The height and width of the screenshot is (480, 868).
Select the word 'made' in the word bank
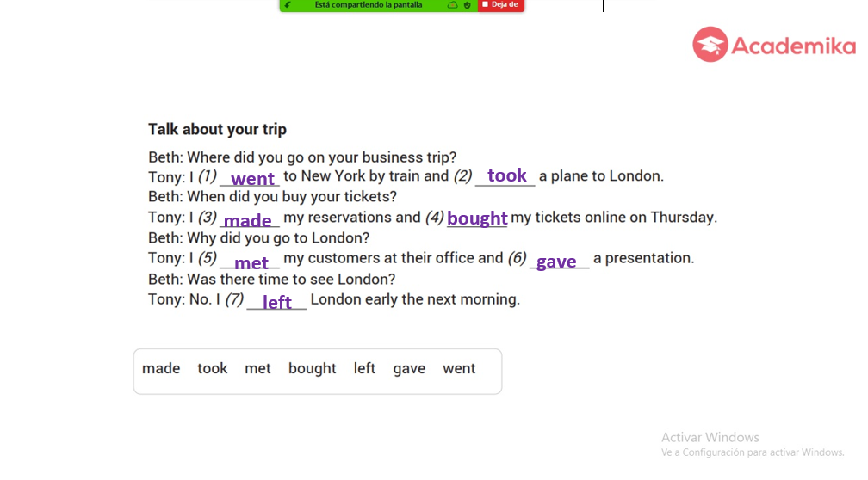coord(161,368)
